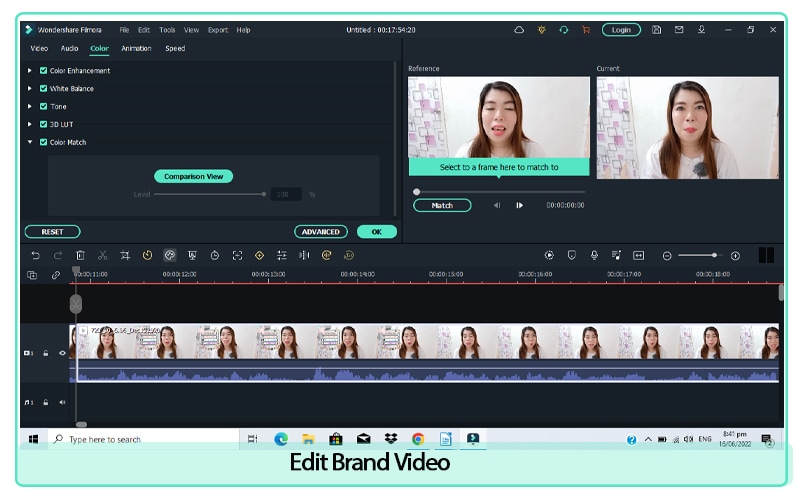The height and width of the screenshot is (498, 800).
Task: Toggle the Tone checkbox
Action: (43, 107)
